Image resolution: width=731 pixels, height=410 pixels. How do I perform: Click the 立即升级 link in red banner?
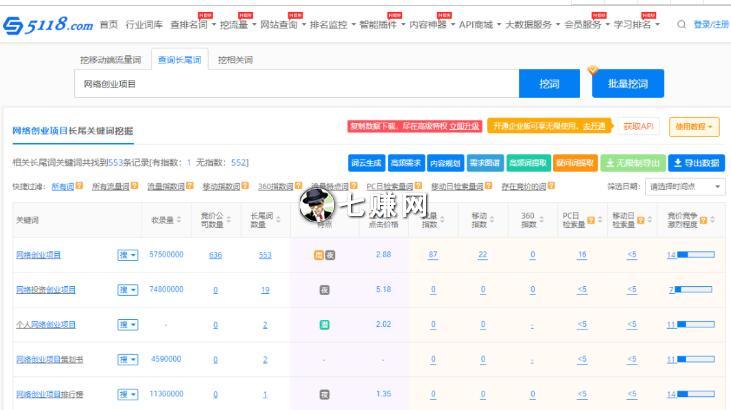click(x=464, y=126)
